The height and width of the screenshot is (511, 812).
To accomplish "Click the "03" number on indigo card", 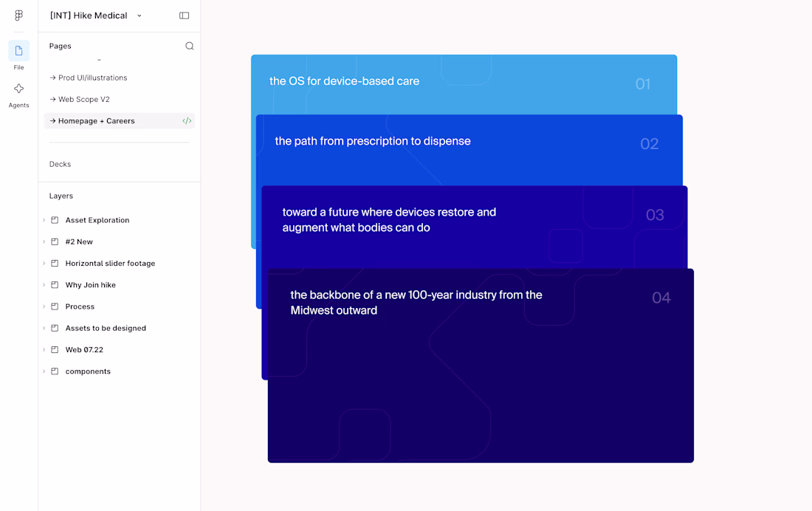I will click(x=655, y=215).
